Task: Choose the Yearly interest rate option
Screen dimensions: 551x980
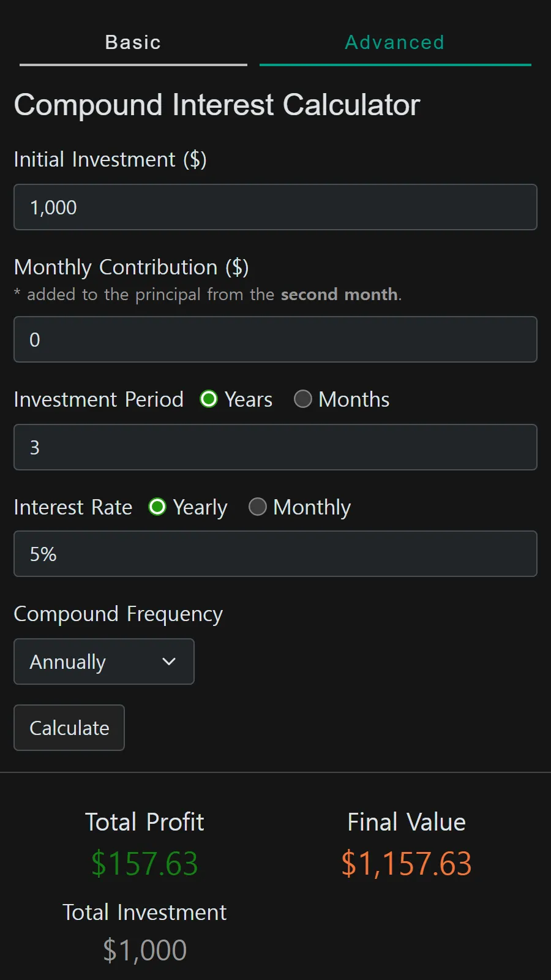Action: click(157, 507)
